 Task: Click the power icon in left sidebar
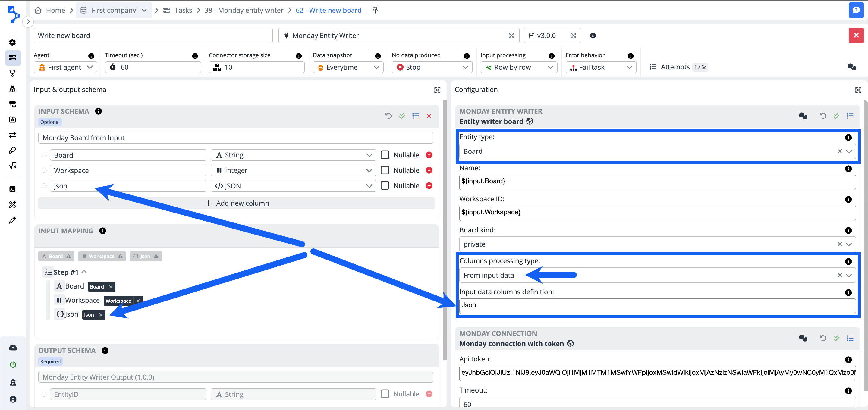[13, 364]
